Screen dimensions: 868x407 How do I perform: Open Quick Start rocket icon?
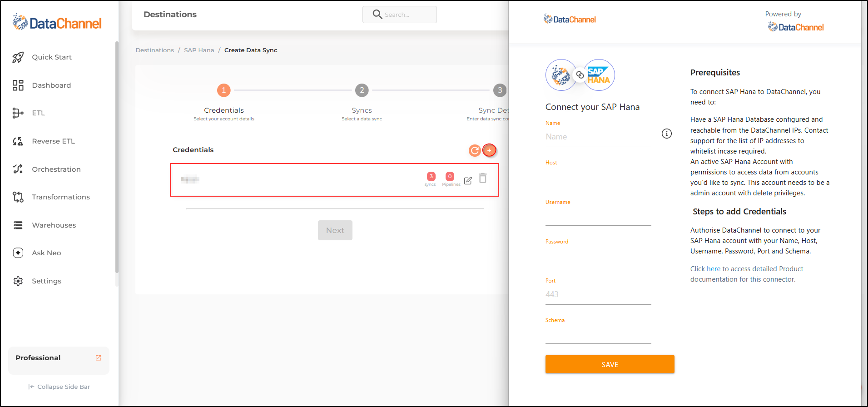point(18,57)
